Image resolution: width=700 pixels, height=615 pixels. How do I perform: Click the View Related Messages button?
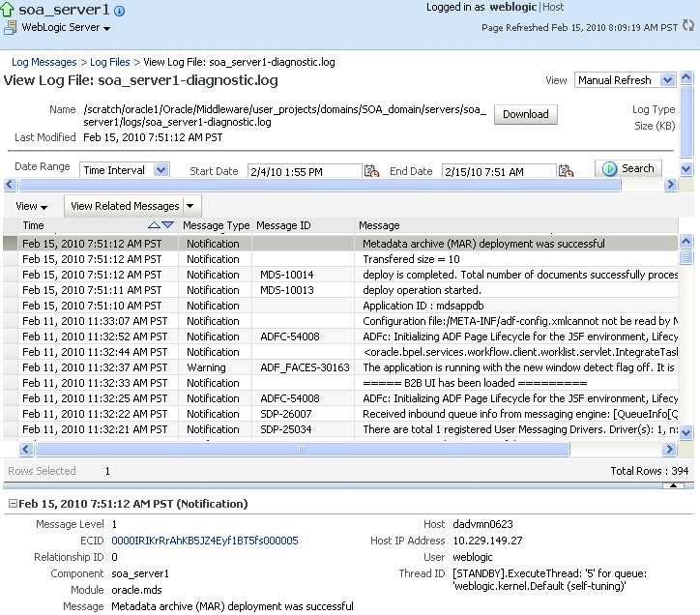tap(125, 206)
